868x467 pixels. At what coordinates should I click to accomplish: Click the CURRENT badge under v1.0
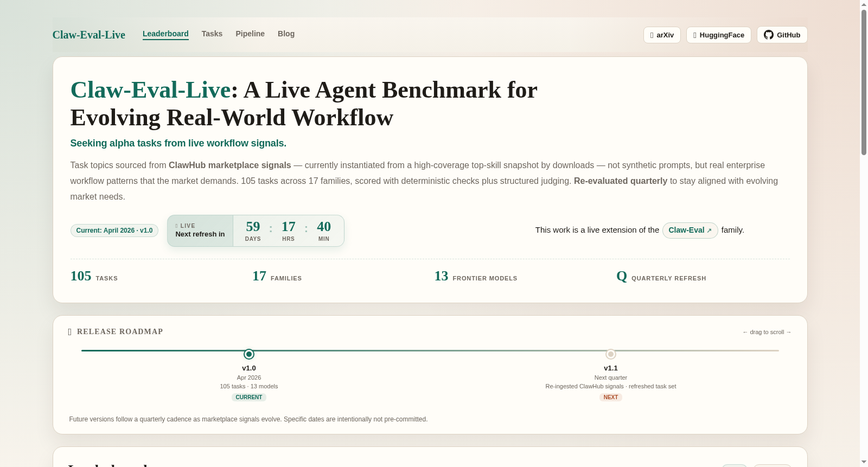tap(249, 397)
